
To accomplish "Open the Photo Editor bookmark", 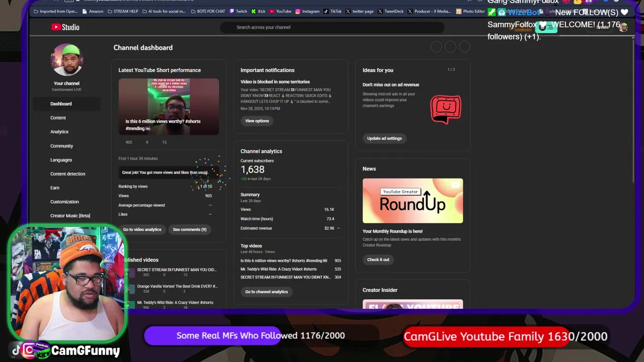I will click(470, 11).
